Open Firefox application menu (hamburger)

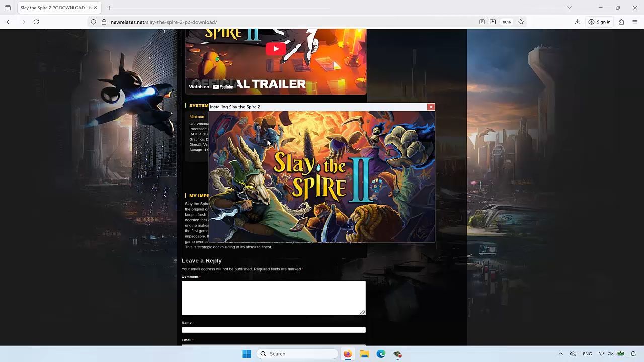tap(634, 22)
